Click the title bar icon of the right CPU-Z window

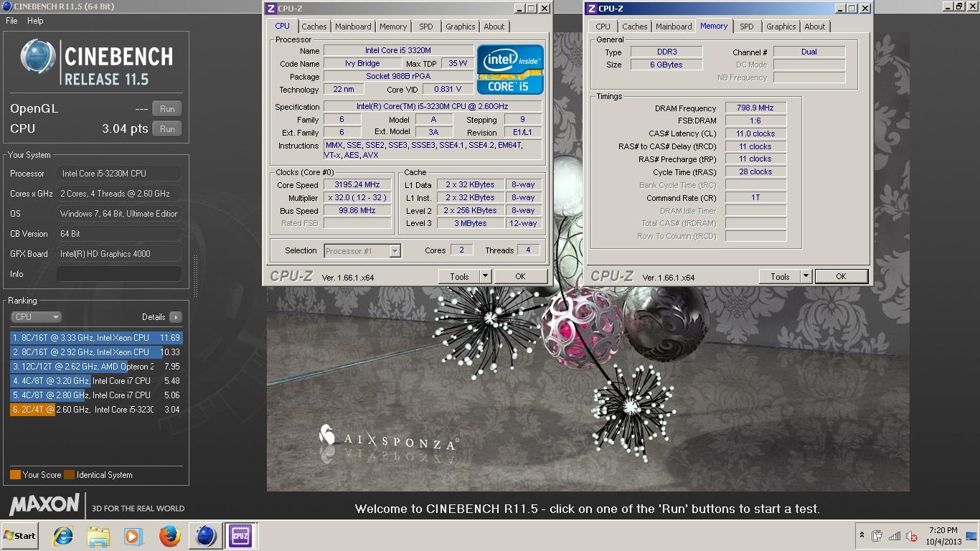591,9
